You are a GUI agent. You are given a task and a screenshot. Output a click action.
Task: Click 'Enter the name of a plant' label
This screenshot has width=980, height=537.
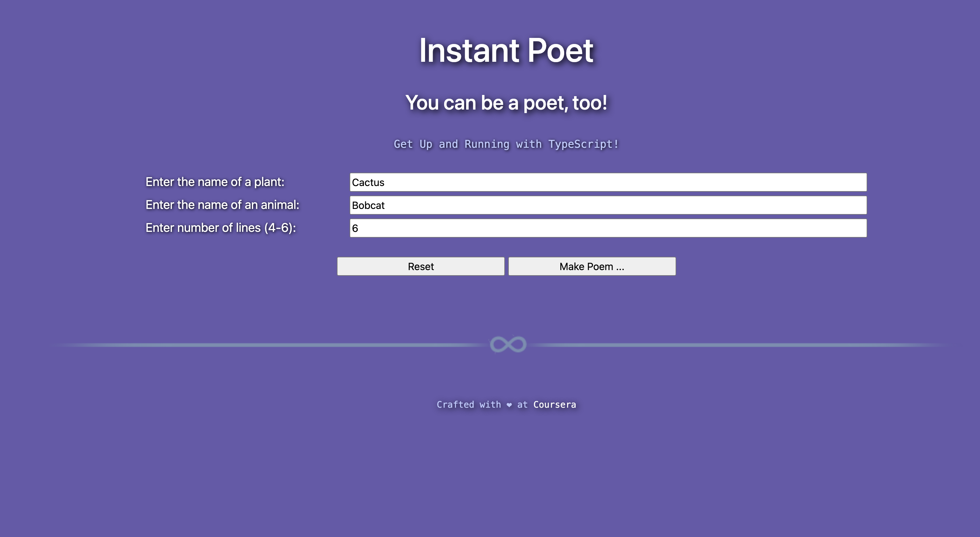215,182
